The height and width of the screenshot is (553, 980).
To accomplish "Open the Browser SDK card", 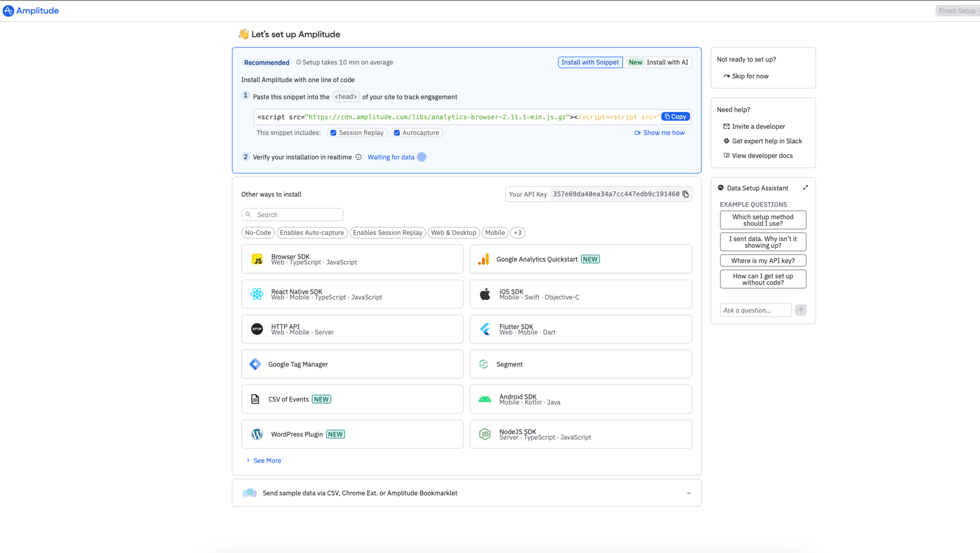I will point(352,259).
